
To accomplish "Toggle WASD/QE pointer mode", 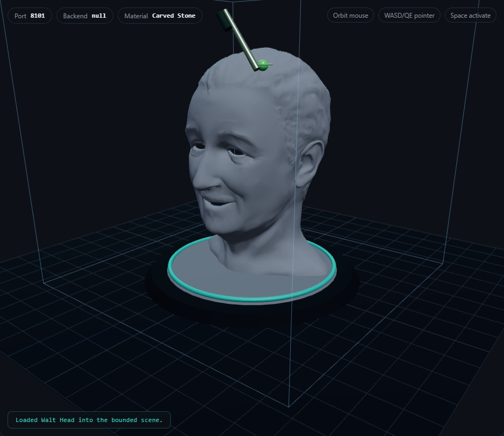I will (409, 15).
